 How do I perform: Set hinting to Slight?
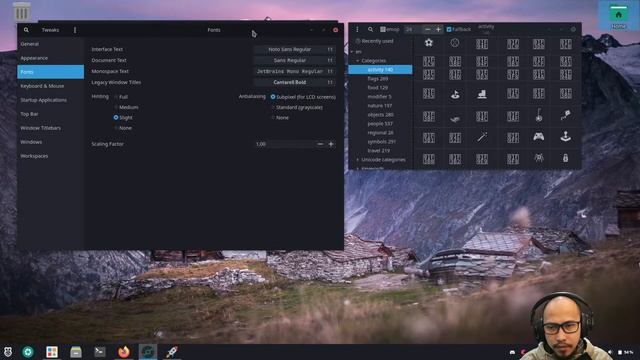pos(123,117)
